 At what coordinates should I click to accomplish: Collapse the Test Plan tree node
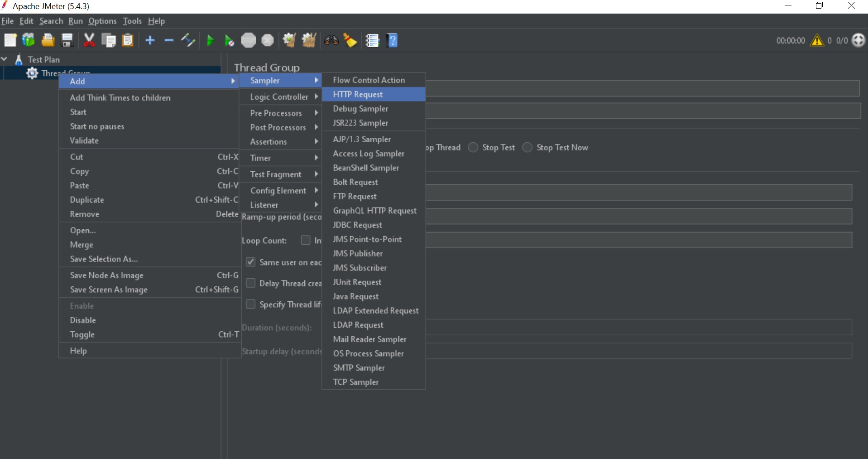pos(5,59)
